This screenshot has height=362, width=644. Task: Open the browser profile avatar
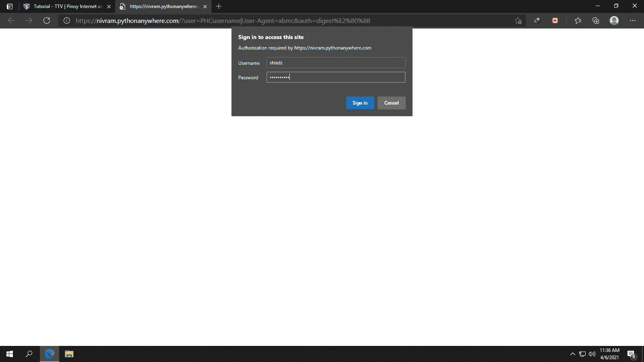(614, 21)
